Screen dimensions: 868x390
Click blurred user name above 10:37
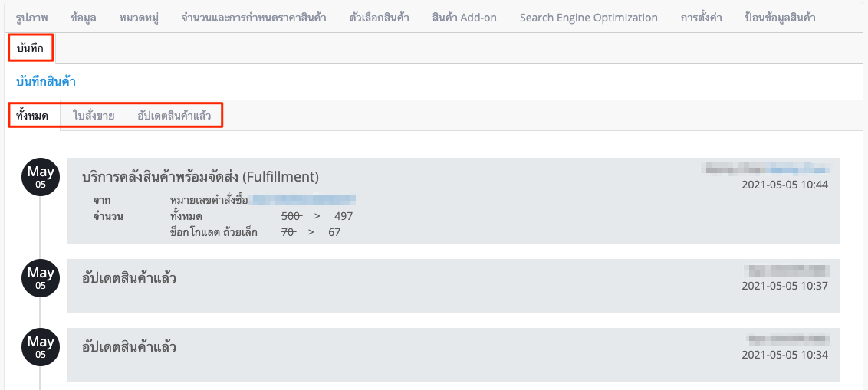(x=787, y=270)
